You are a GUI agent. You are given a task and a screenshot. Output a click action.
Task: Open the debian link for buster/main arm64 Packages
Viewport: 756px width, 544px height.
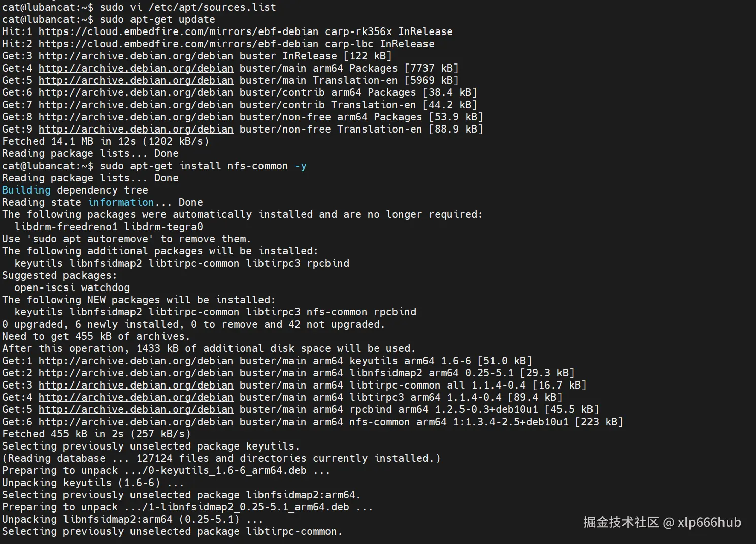pos(136,68)
